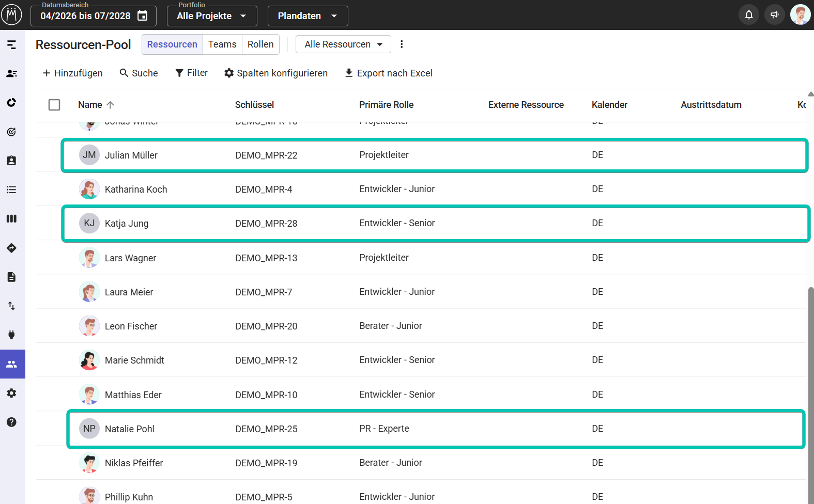Click Export nach Excel
Viewport: 814px width, 504px height.
point(389,73)
